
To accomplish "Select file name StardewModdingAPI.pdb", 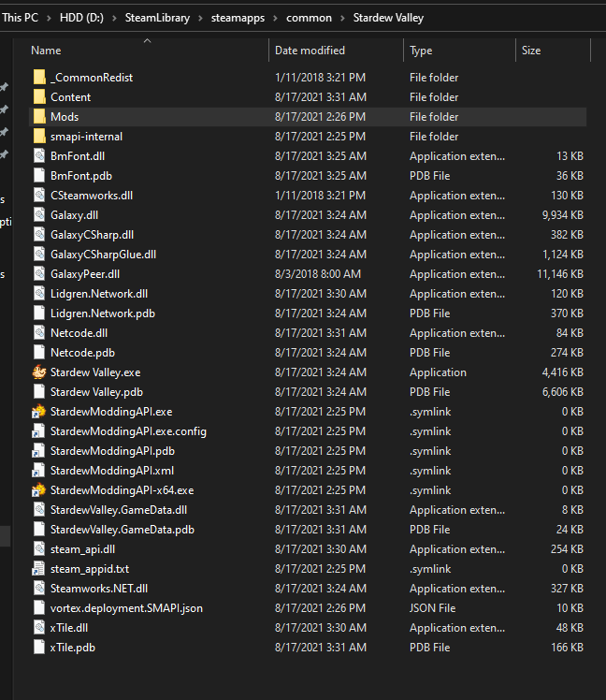I will pos(112,450).
